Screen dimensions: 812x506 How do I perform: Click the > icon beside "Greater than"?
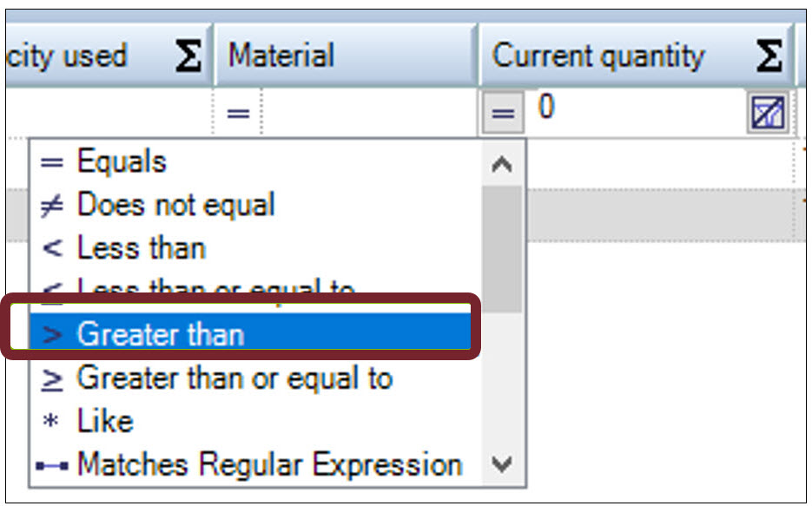54,334
